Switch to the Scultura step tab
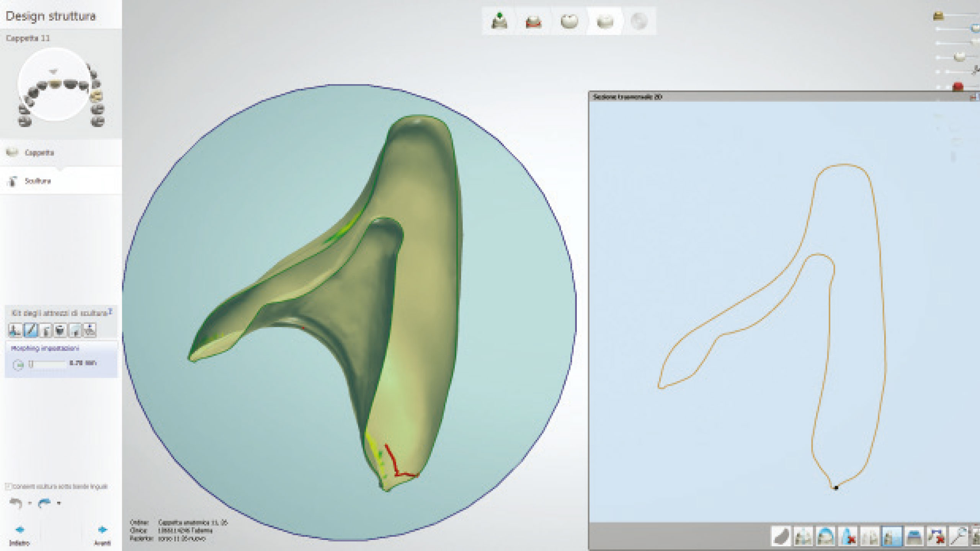Screen dimensions: 980x551 [38, 181]
